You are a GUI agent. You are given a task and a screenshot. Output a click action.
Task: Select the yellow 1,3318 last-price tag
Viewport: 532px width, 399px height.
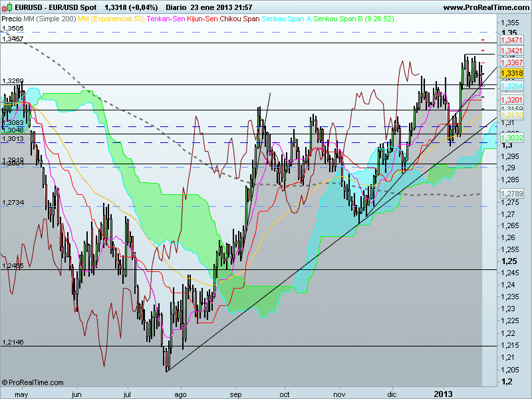pos(511,73)
